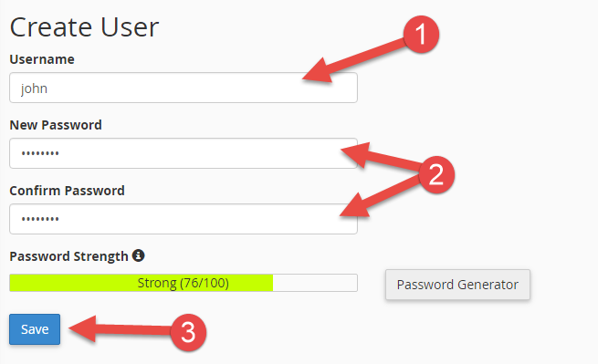Click the red arrow pointing at Save

pos(121,329)
